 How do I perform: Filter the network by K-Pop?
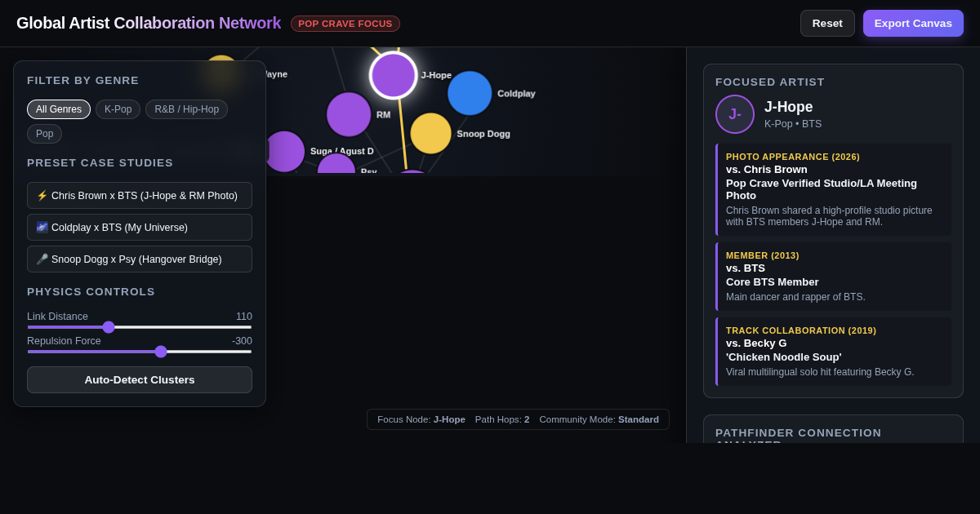118,109
